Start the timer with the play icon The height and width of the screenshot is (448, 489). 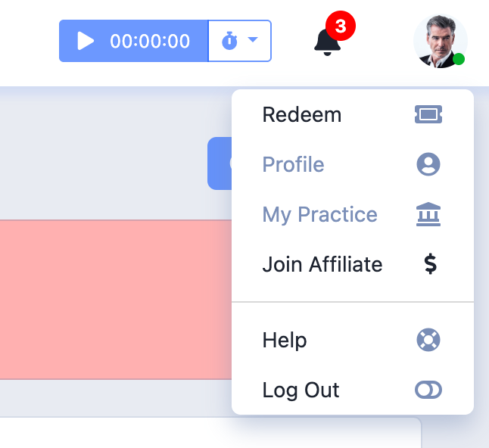pyautogui.click(x=86, y=41)
